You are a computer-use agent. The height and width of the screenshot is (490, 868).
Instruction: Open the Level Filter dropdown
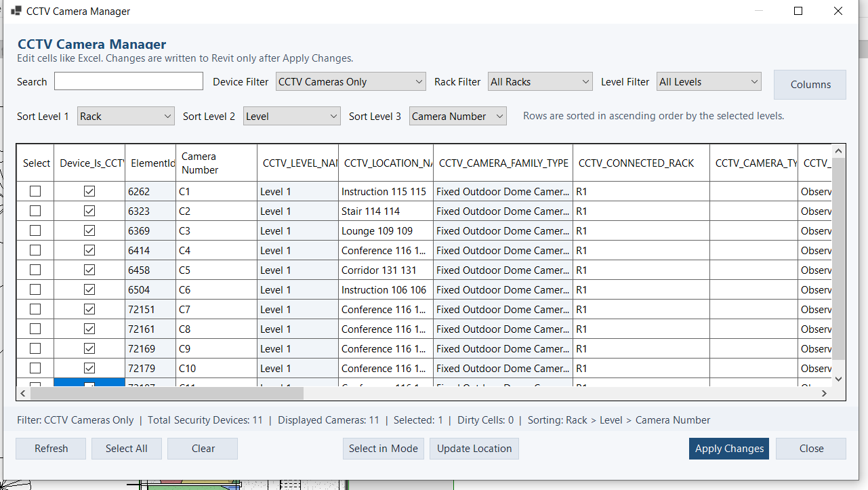click(709, 81)
